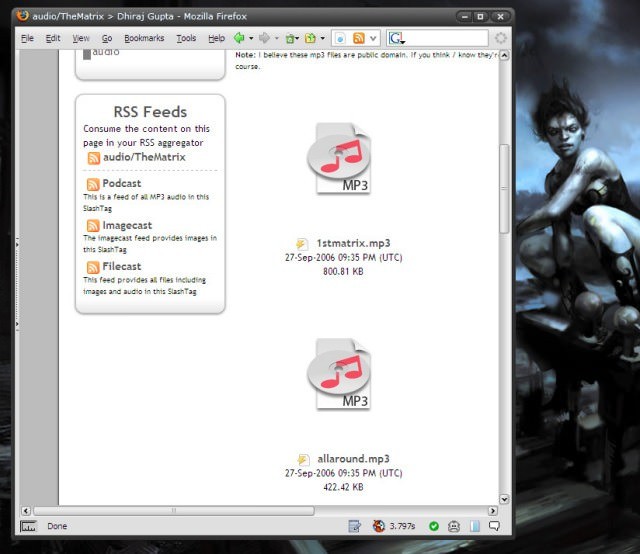Image resolution: width=640 pixels, height=554 pixels.
Task: Click the Done status text
Action: click(x=57, y=526)
